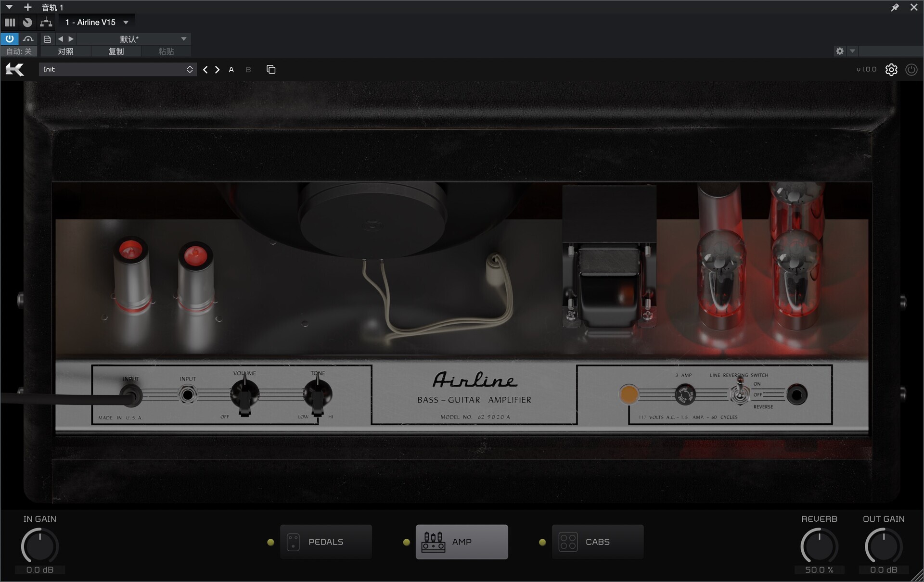
Task: Click the Kuassa logo icon
Action: (14, 70)
